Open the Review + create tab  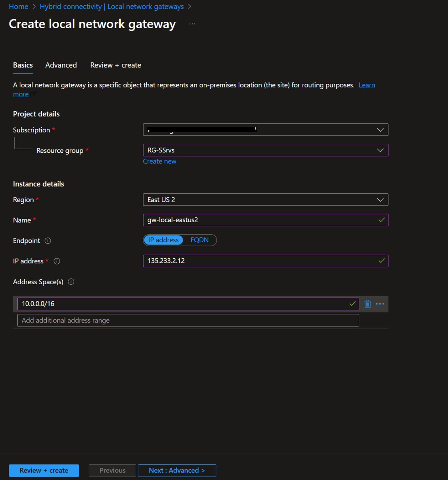click(x=116, y=65)
